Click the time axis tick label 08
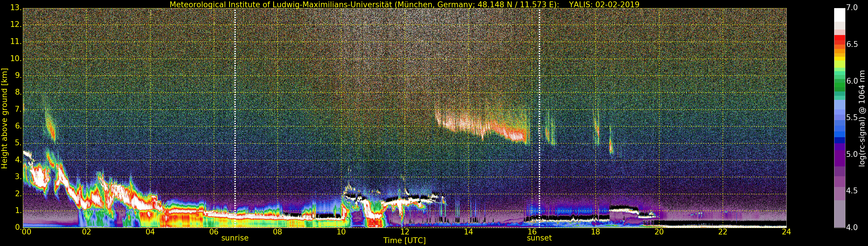This screenshot has height=246, width=868. click(277, 232)
